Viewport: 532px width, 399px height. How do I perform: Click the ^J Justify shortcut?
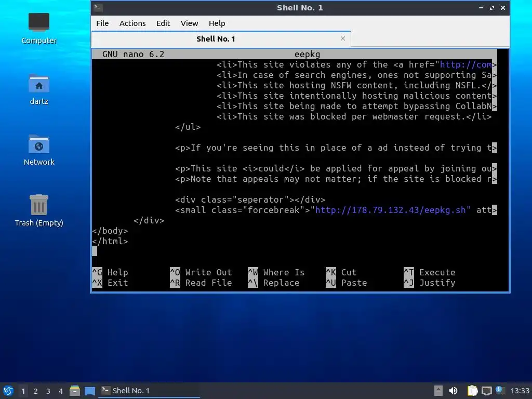coord(430,283)
